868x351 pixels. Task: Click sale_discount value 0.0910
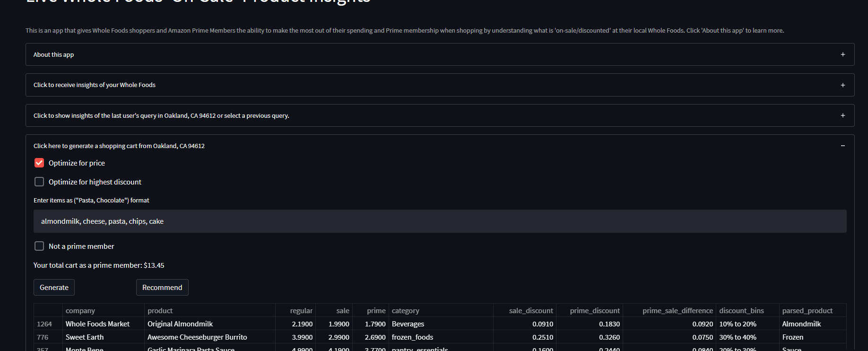[524, 324]
